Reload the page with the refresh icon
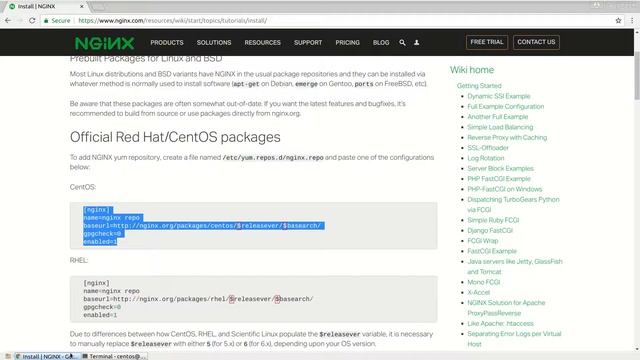The height and width of the screenshot is (360, 640). click(32, 20)
